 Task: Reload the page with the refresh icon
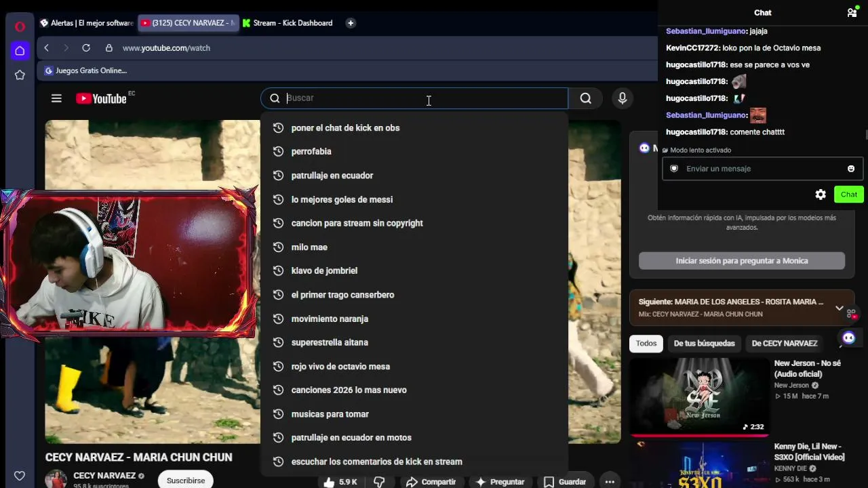(x=86, y=48)
